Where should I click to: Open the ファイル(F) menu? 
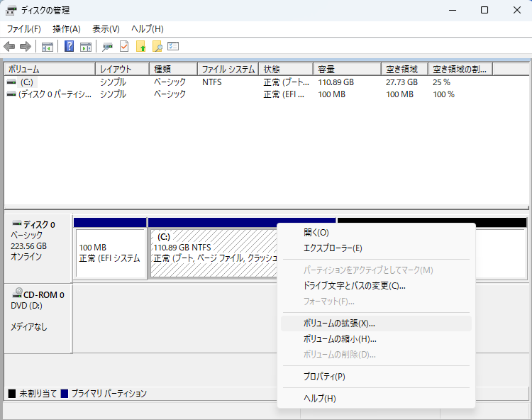(23, 29)
